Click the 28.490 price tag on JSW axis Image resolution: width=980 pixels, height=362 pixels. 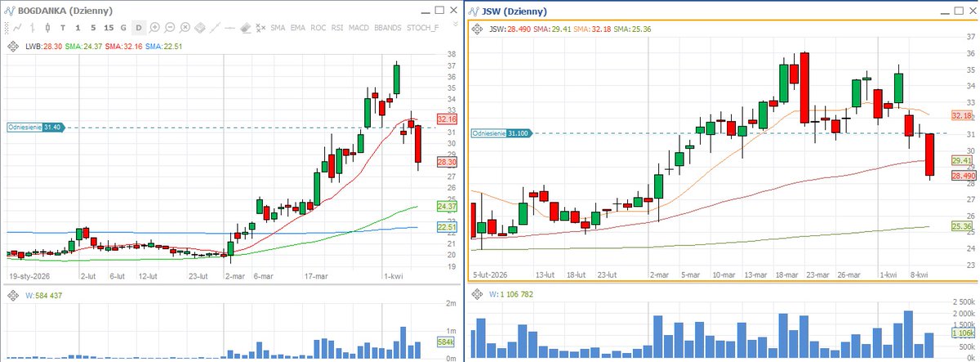pyautogui.click(x=964, y=176)
